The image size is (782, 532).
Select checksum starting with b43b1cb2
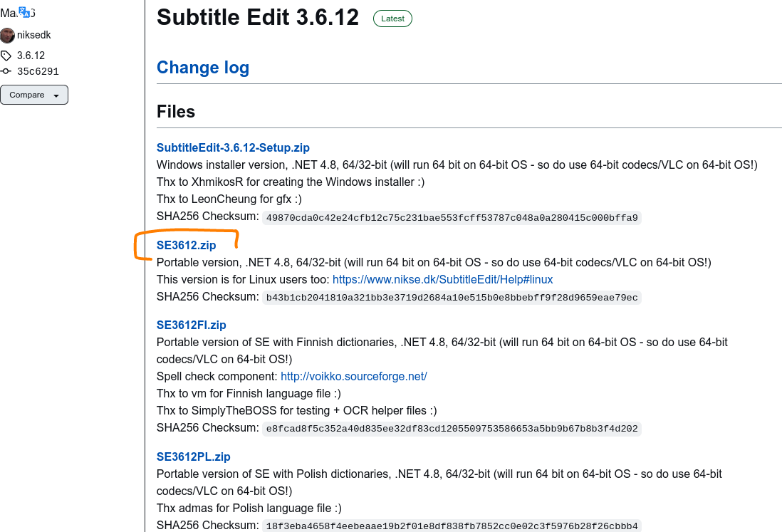[452, 298]
